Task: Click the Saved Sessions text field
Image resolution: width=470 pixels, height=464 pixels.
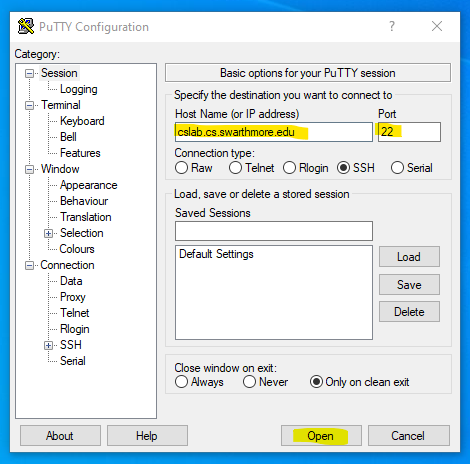Action: [x=274, y=231]
